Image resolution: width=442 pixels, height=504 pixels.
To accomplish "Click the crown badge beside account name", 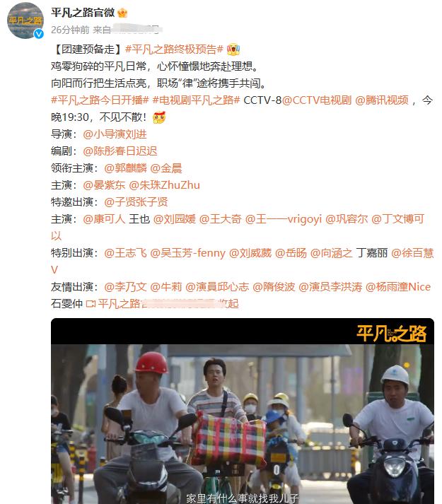I will coord(122,13).
